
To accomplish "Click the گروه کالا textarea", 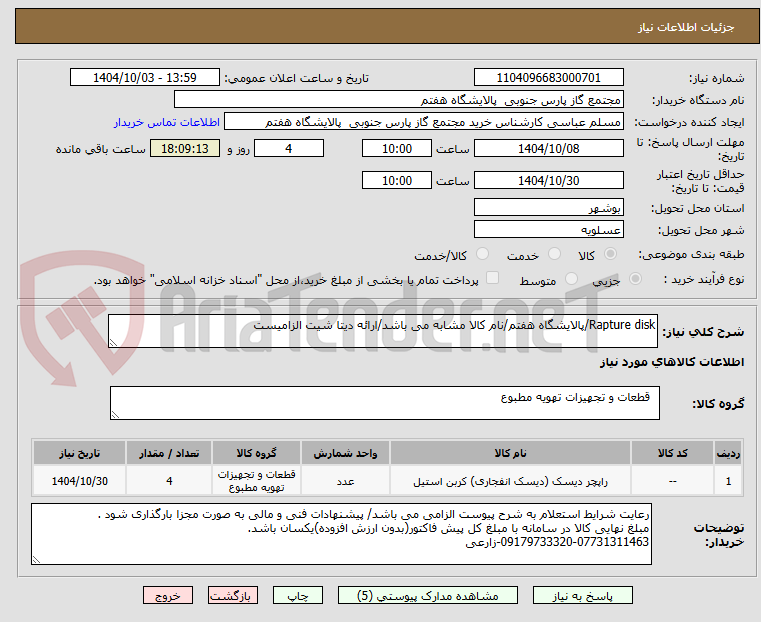I will click(x=384, y=403).
